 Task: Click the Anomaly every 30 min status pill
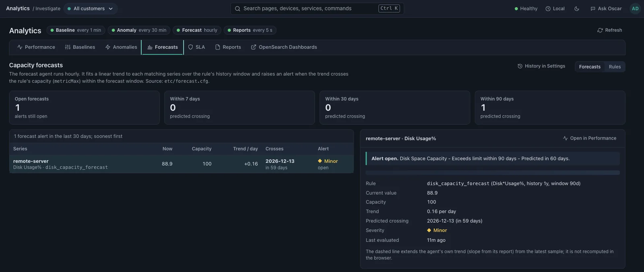139,30
